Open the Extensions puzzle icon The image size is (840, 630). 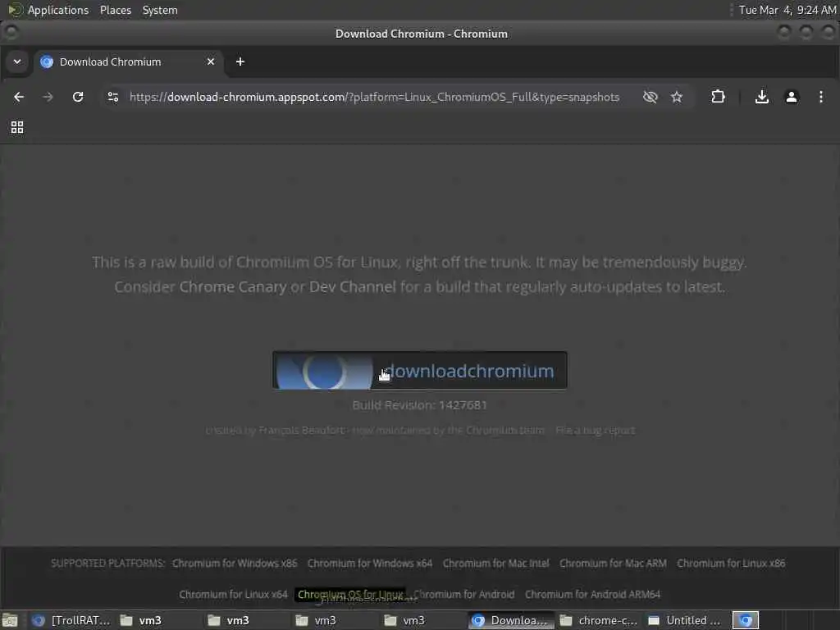[x=718, y=97]
